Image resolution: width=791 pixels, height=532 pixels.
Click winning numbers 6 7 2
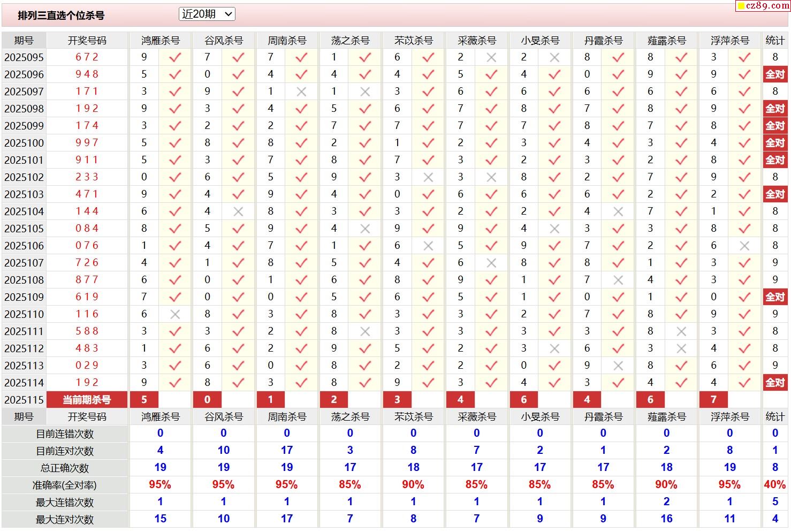(x=87, y=57)
